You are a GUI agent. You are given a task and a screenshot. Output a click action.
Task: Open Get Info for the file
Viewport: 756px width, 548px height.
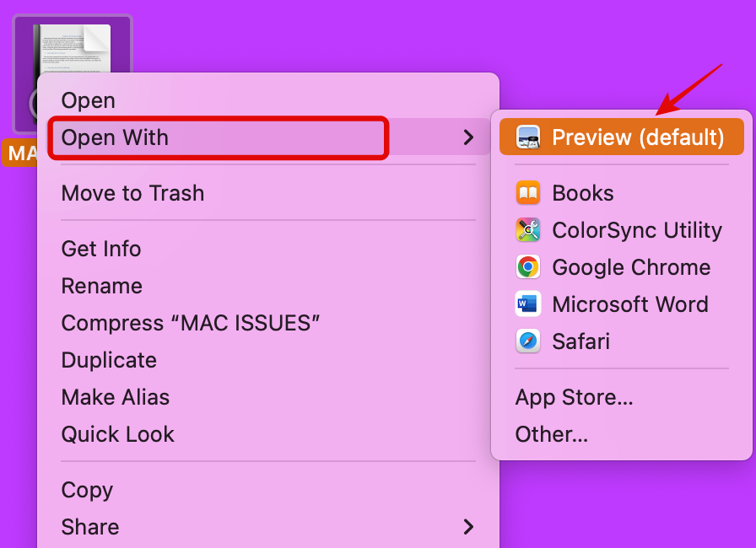coord(101,249)
